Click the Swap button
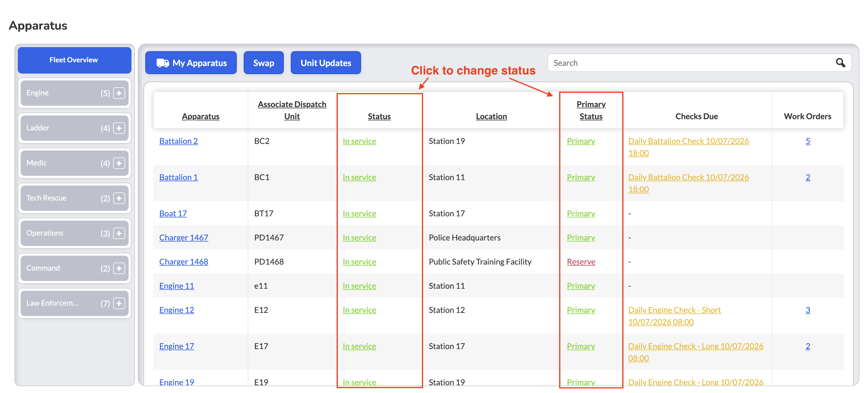The width and height of the screenshot is (868, 393). tap(263, 63)
